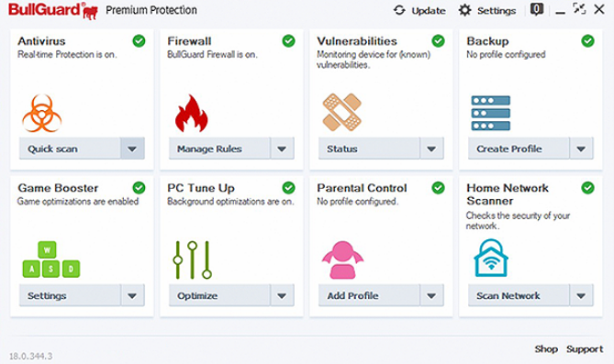Image resolution: width=614 pixels, height=364 pixels.
Task: Click the Backup server stack icon
Action: [x=491, y=113]
